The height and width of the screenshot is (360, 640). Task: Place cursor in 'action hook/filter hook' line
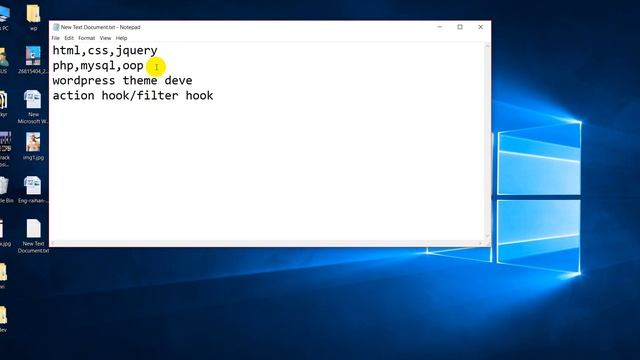coord(133,96)
